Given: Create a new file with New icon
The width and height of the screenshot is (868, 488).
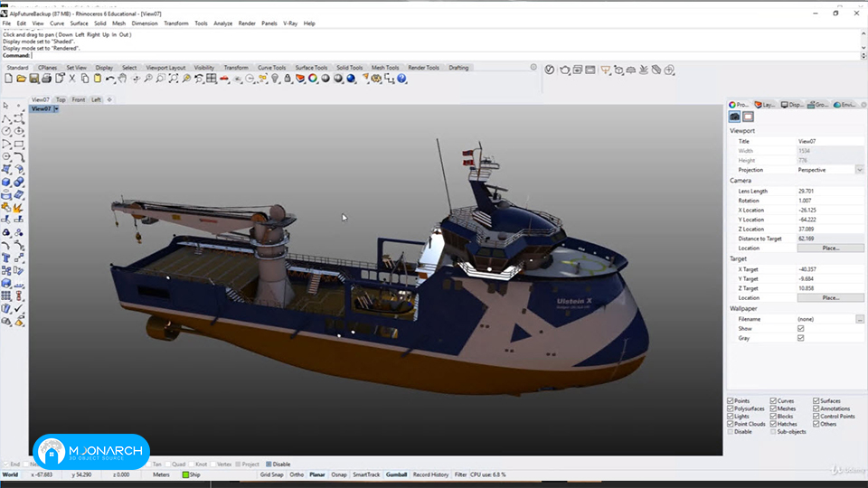Looking at the screenshot, I should click(x=8, y=80).
